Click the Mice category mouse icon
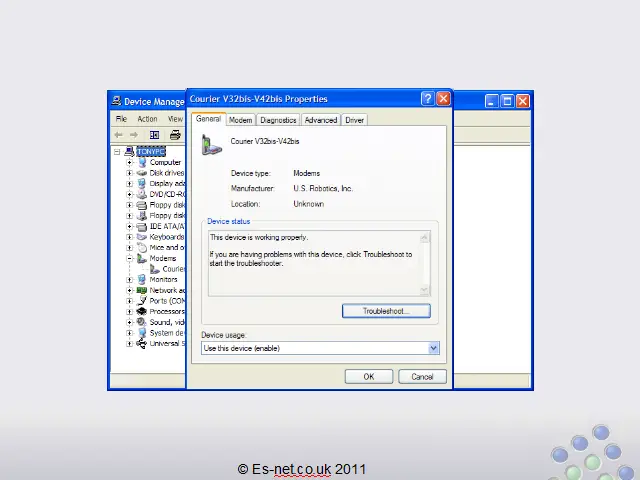 [142, 247]
